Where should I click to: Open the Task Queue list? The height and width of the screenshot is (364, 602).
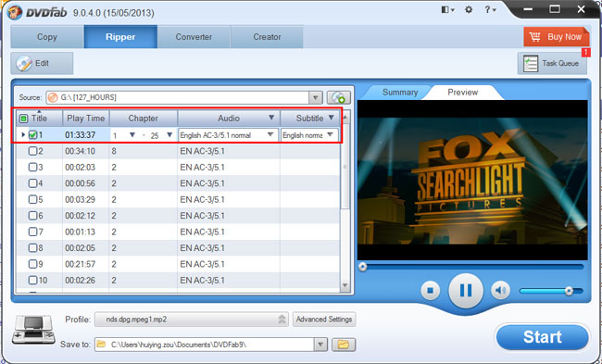click(x=552, y=63)
